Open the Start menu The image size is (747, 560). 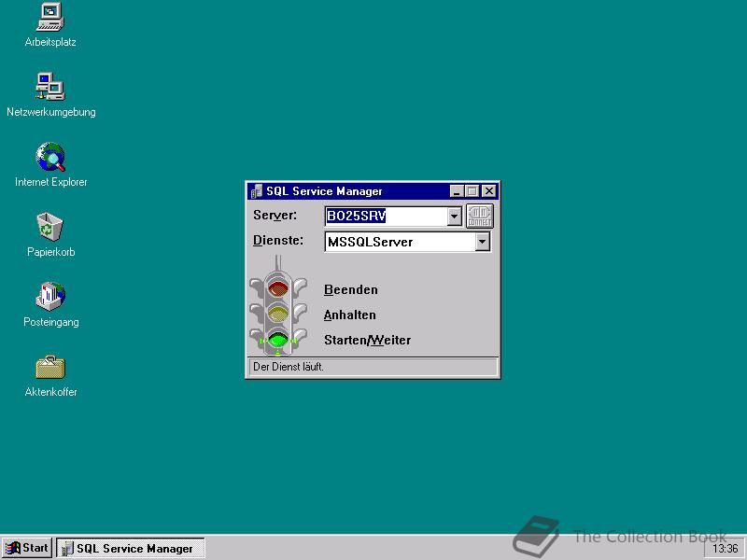tap(27, 548)
